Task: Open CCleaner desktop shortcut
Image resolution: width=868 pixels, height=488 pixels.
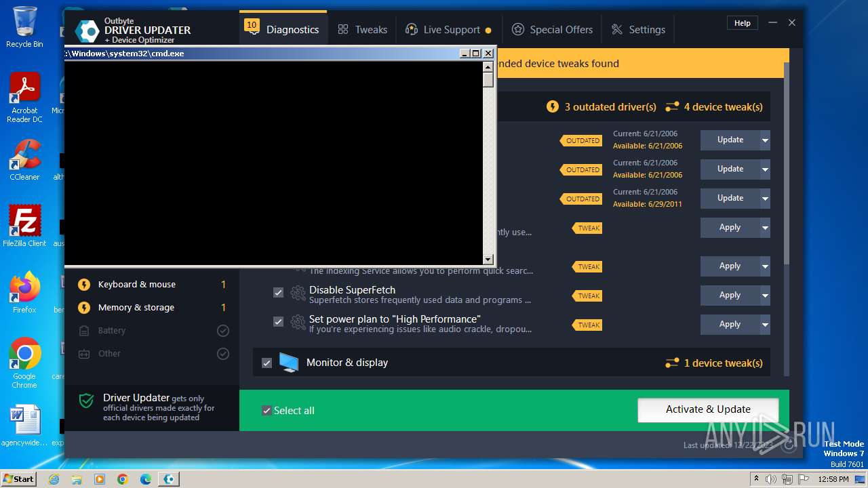Action: coord(24,160)
